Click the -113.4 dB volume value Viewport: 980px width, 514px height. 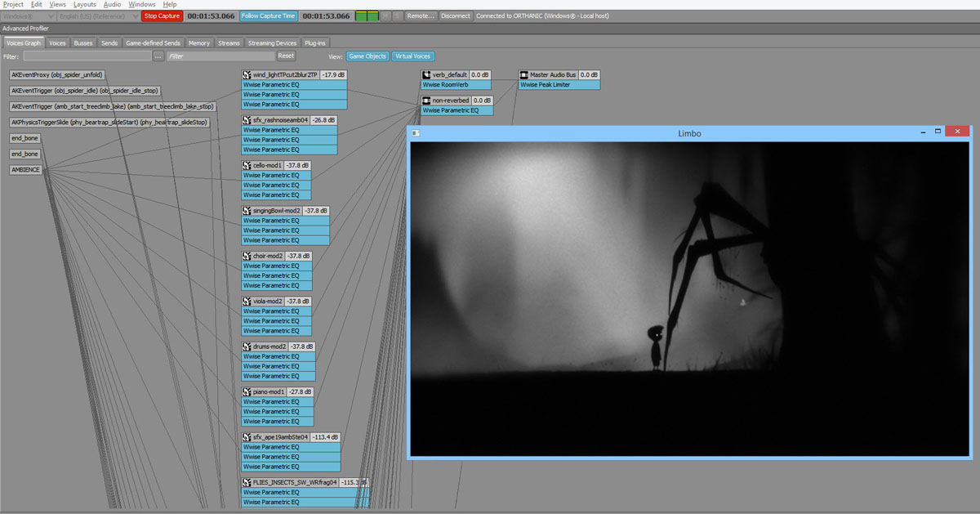[325, 437]
